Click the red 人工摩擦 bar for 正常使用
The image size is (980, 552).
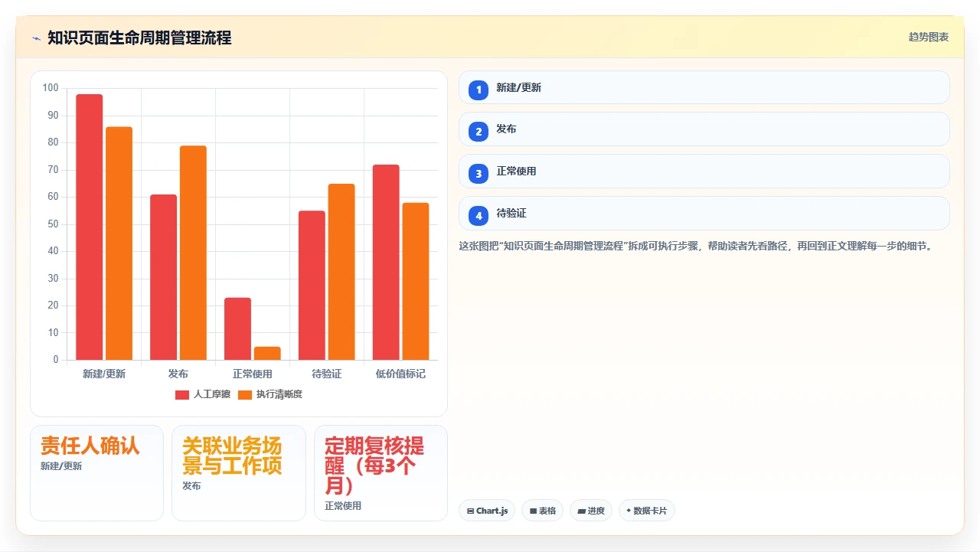click(237, 328)
